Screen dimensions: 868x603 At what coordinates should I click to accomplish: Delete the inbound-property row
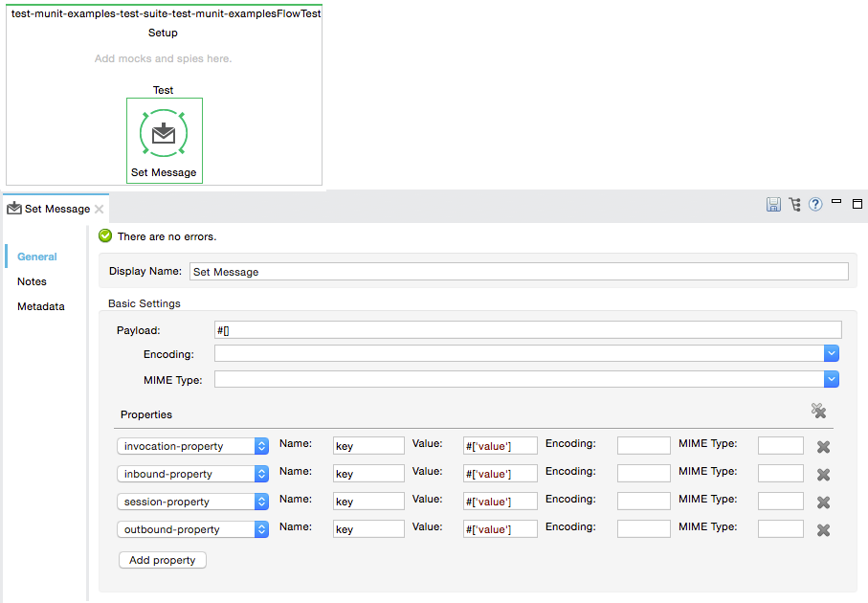tap(823, 475)
